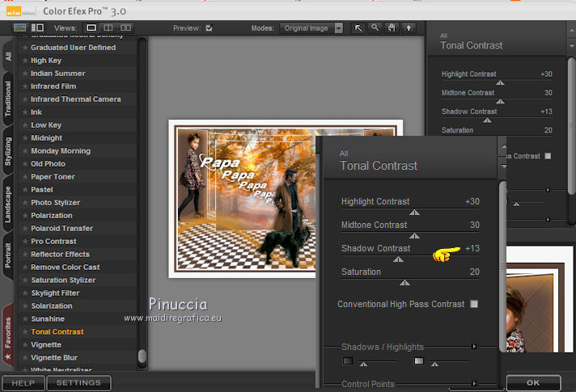
Task: Switch to side-by-side preview view
Action: (x=126, y=27)
